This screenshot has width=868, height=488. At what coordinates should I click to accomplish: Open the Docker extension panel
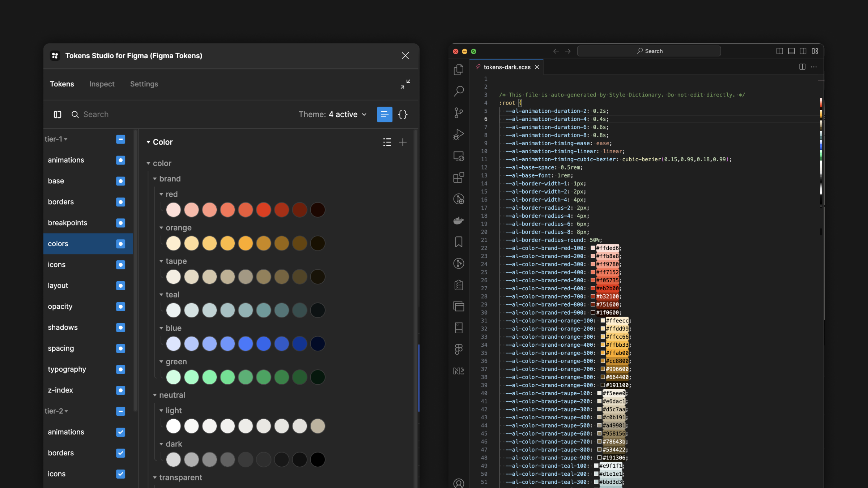click(459, 221)
